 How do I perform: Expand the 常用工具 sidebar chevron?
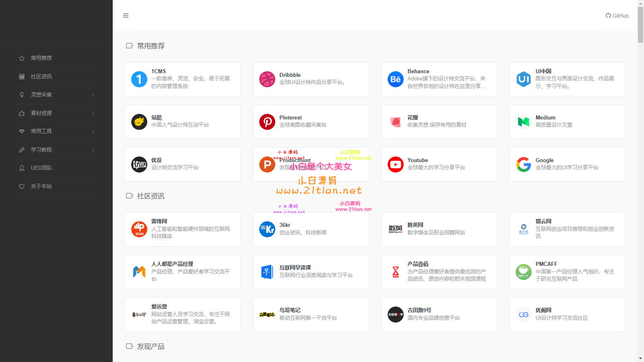point(93,132)
